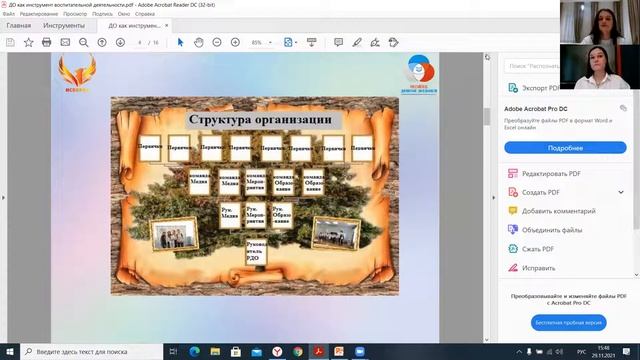The image size is (640, 360).
Task: Click the Save file toolbar icon
Action: pos(10,42)
